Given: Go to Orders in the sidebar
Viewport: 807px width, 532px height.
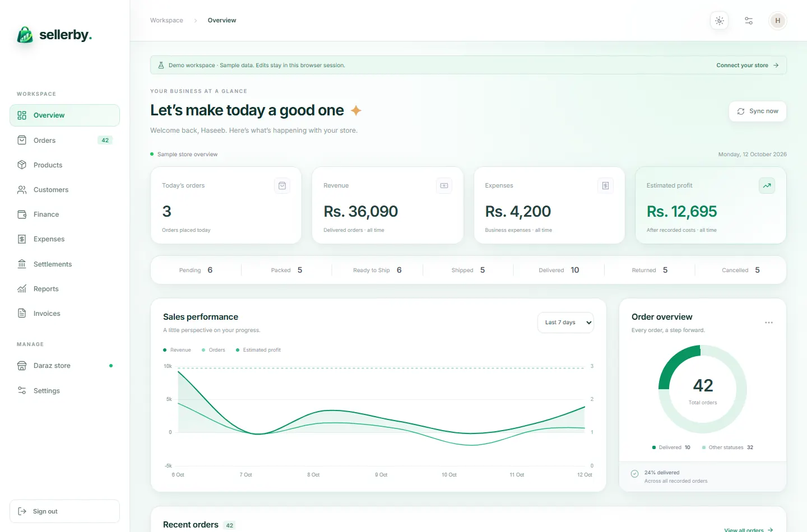Looking at the screenshot, I should (64, 141).
